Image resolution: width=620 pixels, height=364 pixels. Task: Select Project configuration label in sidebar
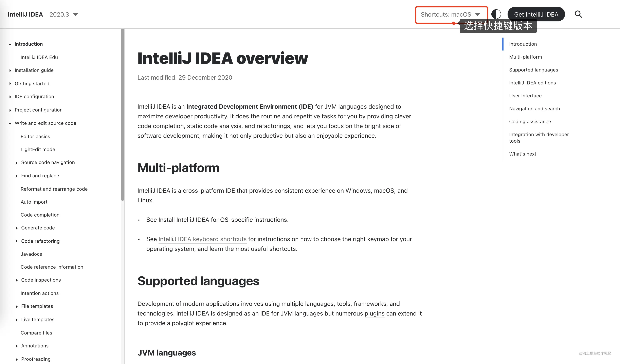click(39, 110)
